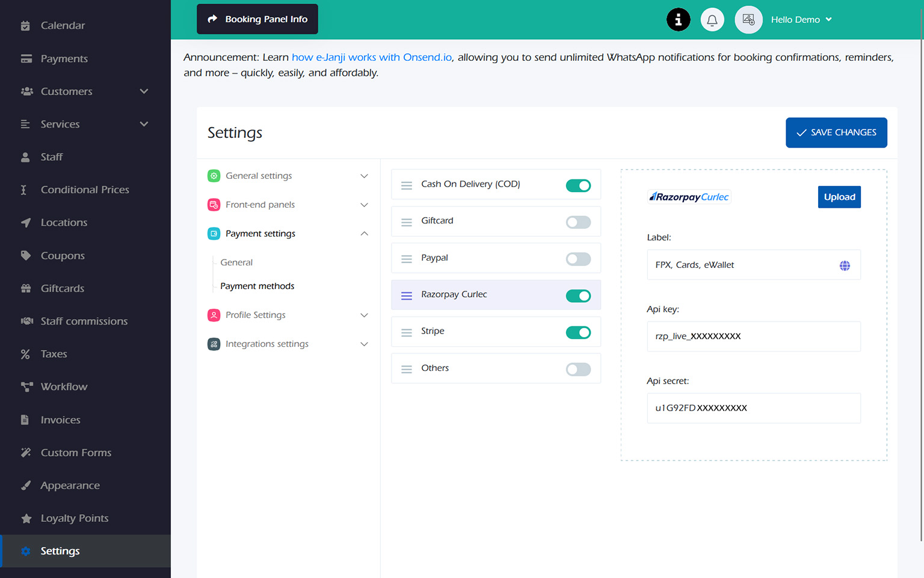Disable the Stripe payment toggle
Image resolution: width=924 pixels, height=578 pixels.
pyautogui.click(x=578, y=332)
